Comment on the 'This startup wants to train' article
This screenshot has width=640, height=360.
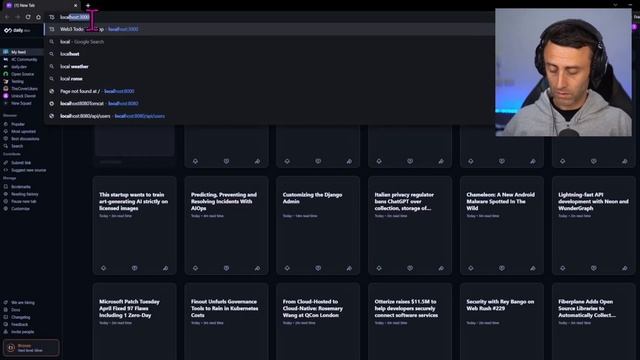tap(134, 268)
